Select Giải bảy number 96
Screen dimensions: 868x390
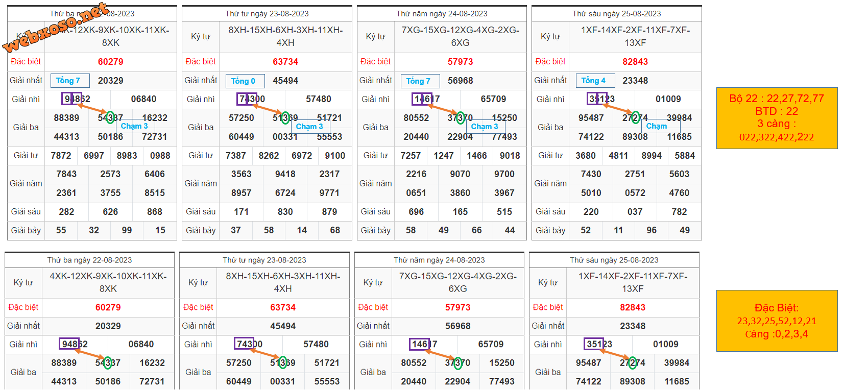652,230
